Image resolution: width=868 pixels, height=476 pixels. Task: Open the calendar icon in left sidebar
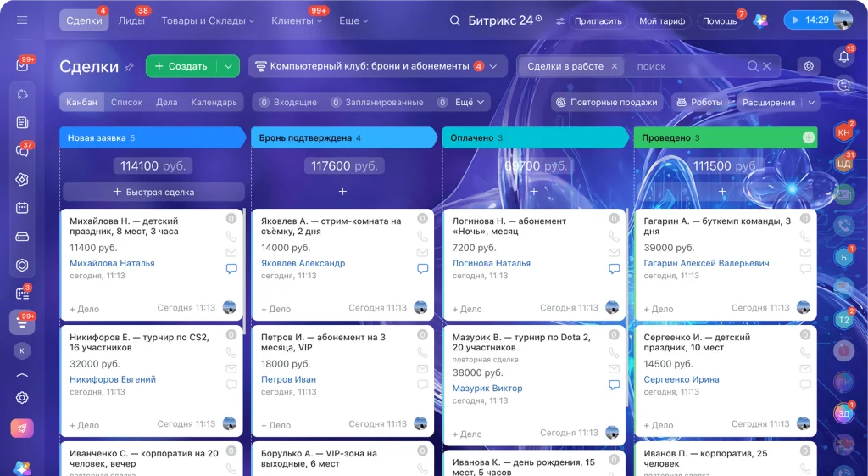point(22,208)
